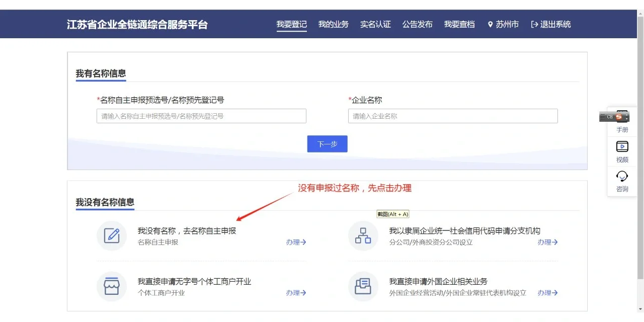Click 办理 for 名称自主申报
The height and width of the screenshot is (322, 644).
296,242
